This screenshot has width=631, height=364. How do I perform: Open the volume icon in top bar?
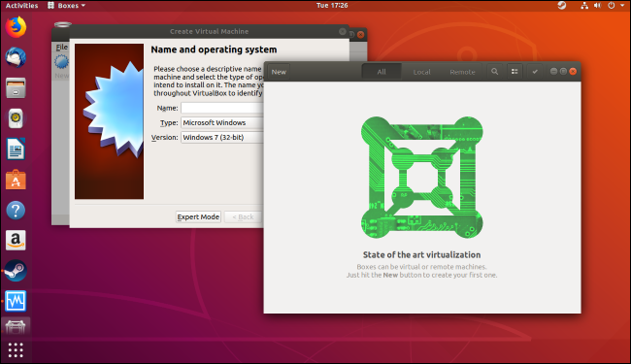pos(597,5)
